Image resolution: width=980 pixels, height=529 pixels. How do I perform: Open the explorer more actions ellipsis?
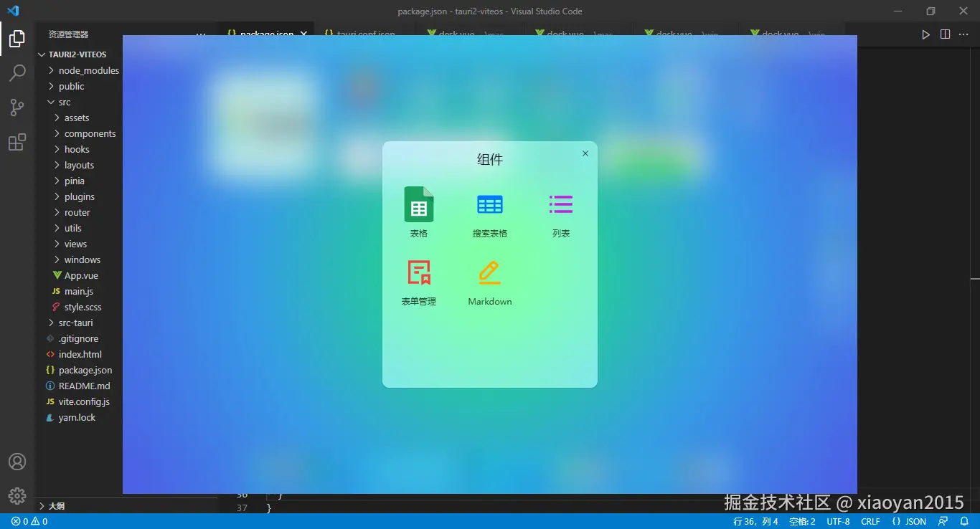201,34
